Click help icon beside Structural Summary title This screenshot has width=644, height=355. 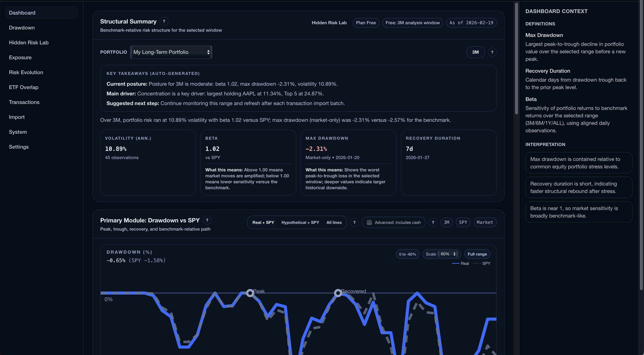(164, 21)
